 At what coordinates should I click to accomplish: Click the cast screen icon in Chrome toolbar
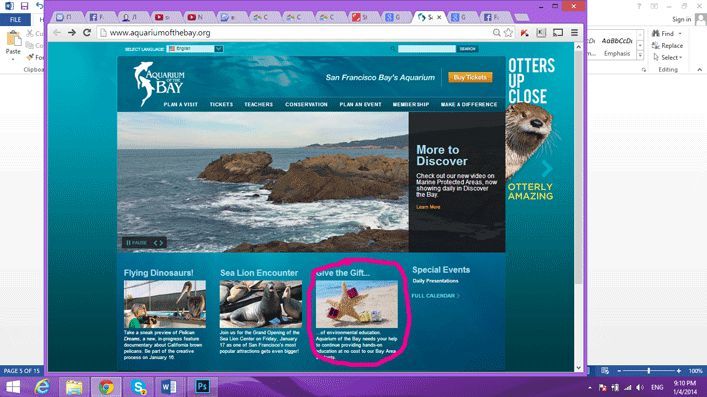click(x=558, y=32)
